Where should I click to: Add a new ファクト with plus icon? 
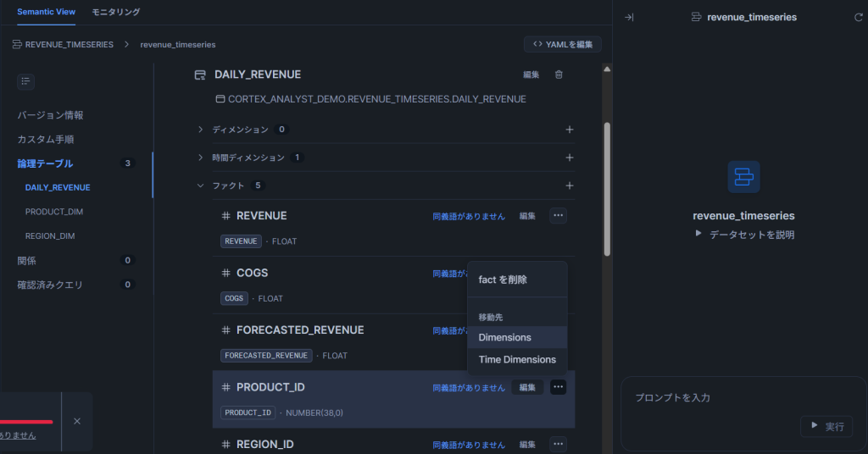(569, 185)
